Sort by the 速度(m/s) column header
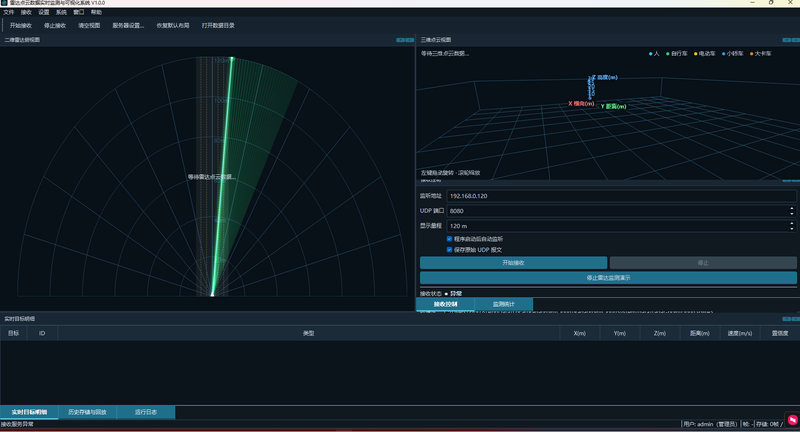Screen dimensions: 800x432 [740, 333]
